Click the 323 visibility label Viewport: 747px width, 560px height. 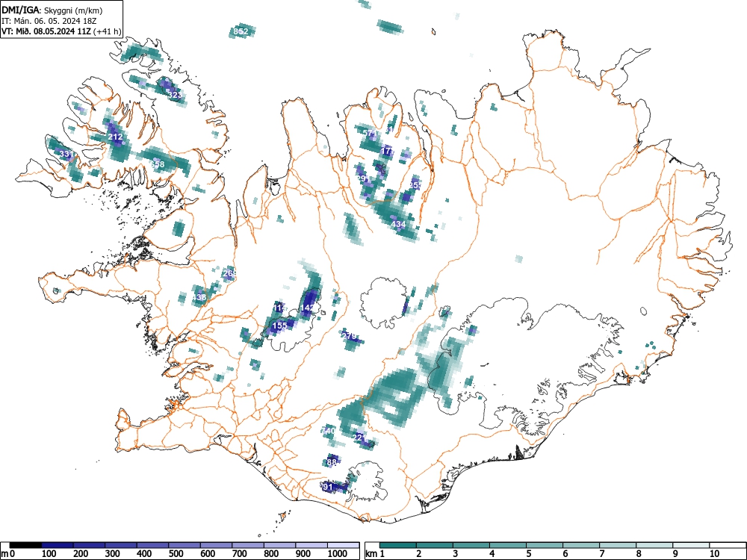tap(175, 96)
